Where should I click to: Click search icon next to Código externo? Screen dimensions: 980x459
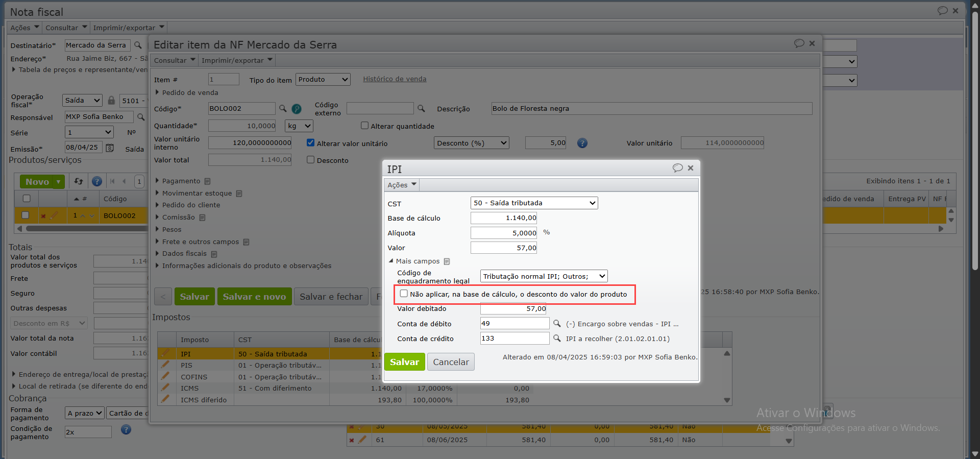421,108
